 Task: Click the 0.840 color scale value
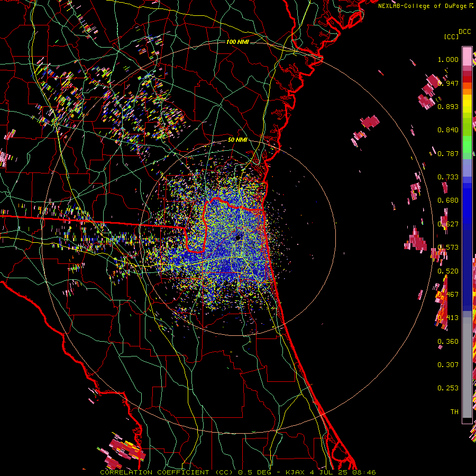(x=448, y=130)
